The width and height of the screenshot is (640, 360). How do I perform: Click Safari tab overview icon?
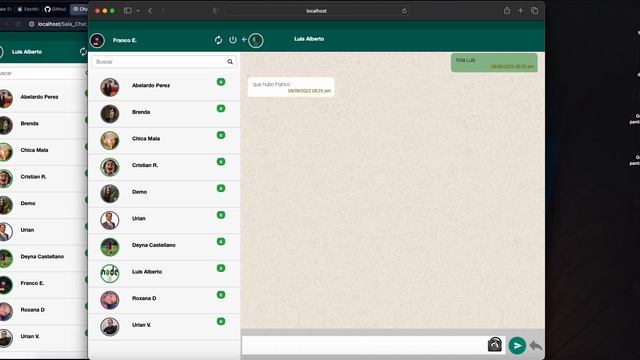534,11
